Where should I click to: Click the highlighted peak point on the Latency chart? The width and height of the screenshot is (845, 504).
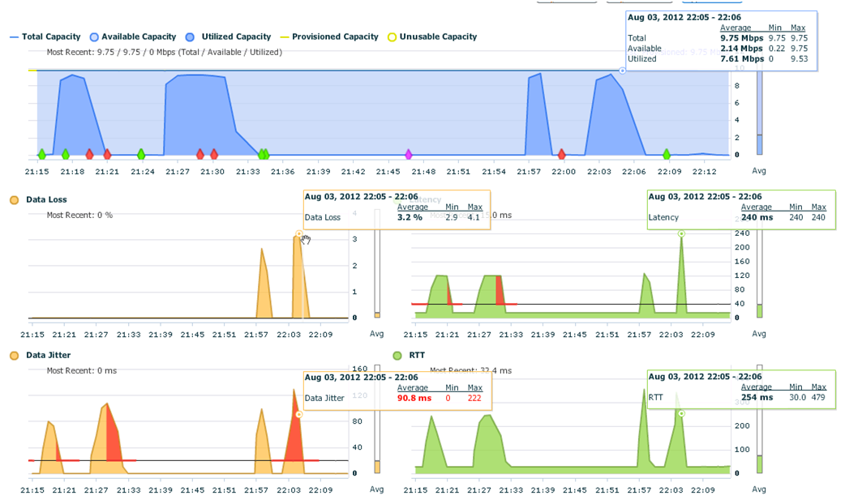tap(680, 233)
